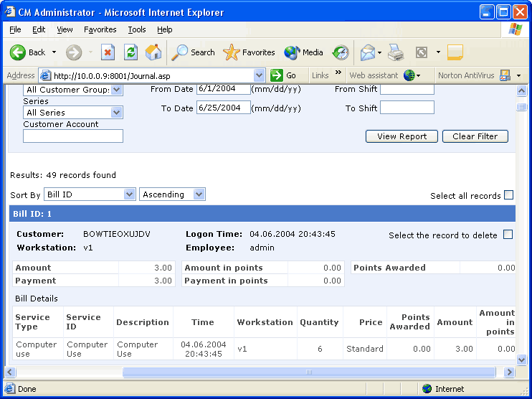Open the Sort By Bill ID dropdown
Screen dimensions: 532x399
click(x=129, y=194)
